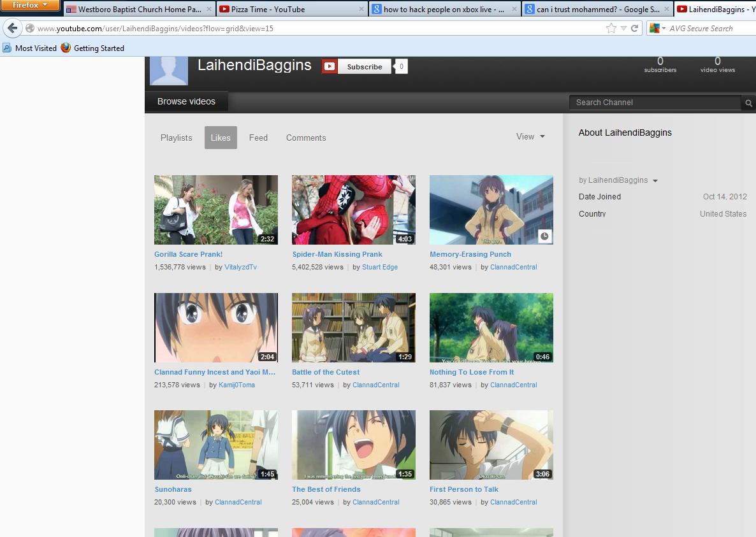
Task: Click the subscriber count bubble beside Subscribe
Action: pos(401,66)
